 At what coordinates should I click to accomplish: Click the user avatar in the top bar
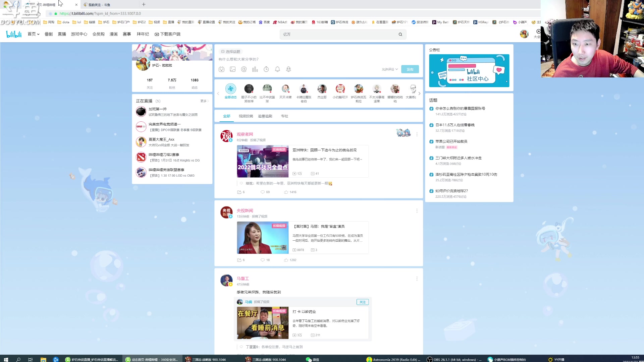tap(524, 34)
